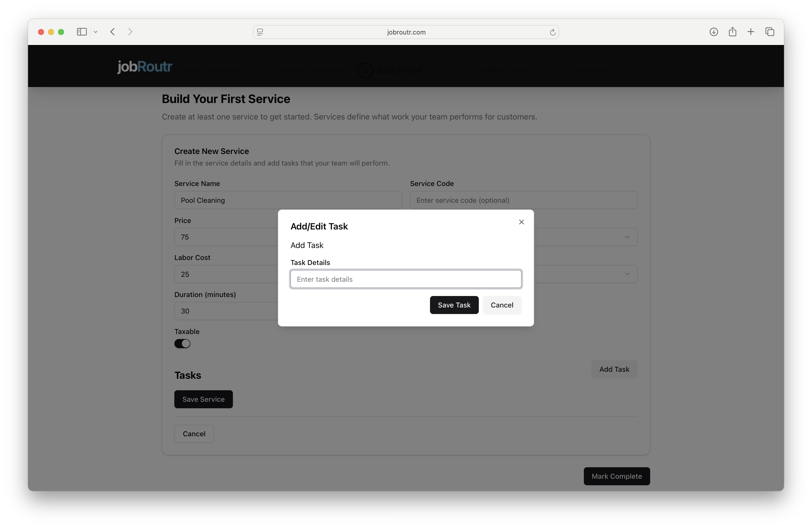The height and width of the screenshot is (528, 812).
Task: Open a new tab with plus icon
Action: click(751, 32)
